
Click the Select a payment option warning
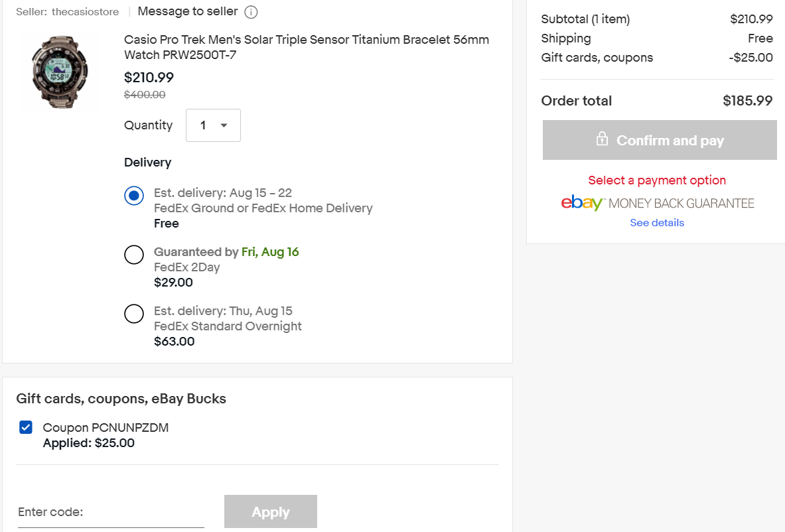click(x=657, y=180)
